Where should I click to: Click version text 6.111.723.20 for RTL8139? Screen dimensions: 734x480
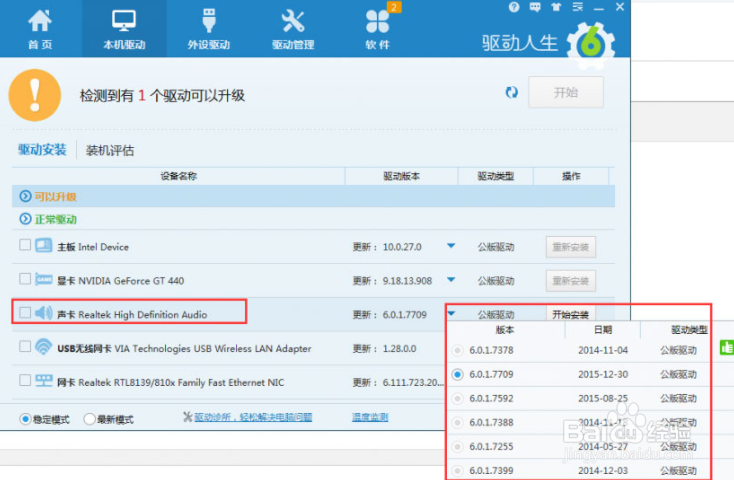click(412, 383)
